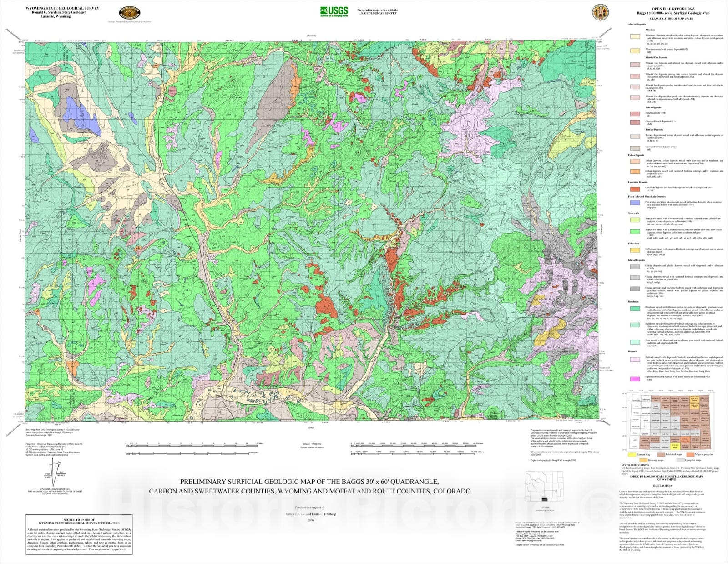Select the Eolian deposits (701) peach swatch

[x=635, y=162]
